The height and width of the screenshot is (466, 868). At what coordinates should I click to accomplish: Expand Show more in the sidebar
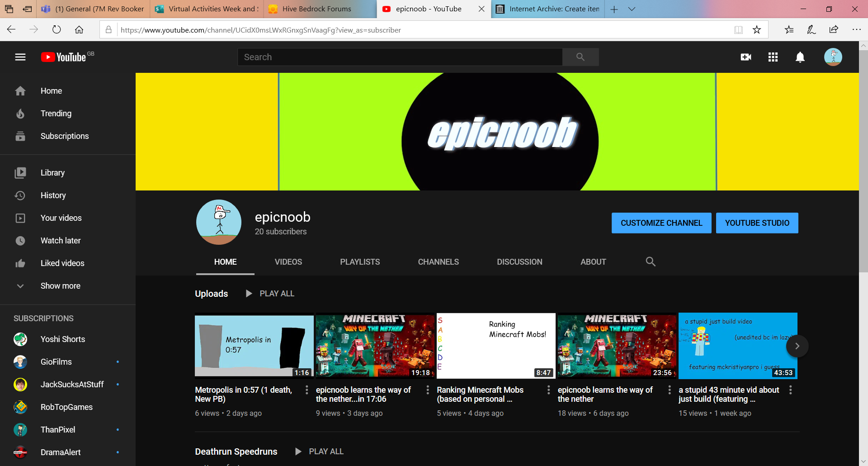coord(68,286)
